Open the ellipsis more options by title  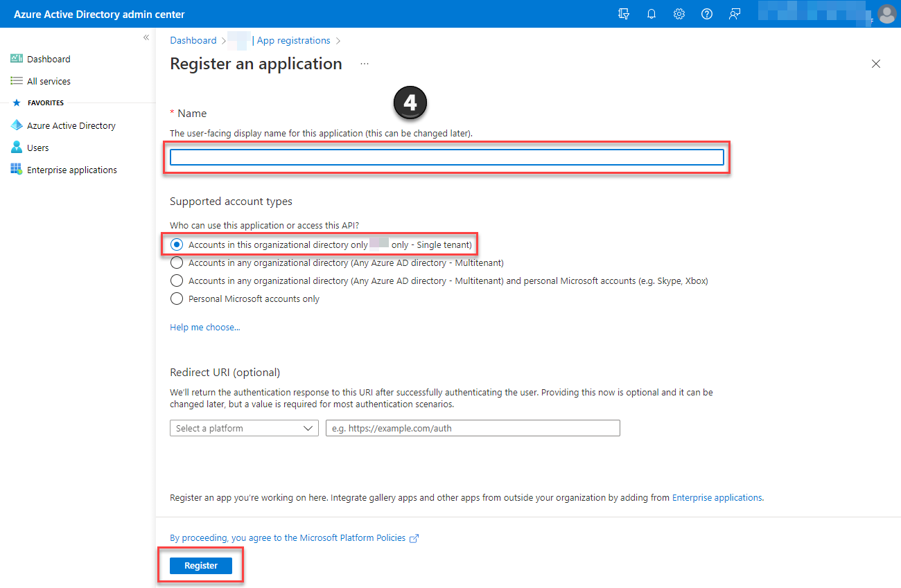(365, 64)
